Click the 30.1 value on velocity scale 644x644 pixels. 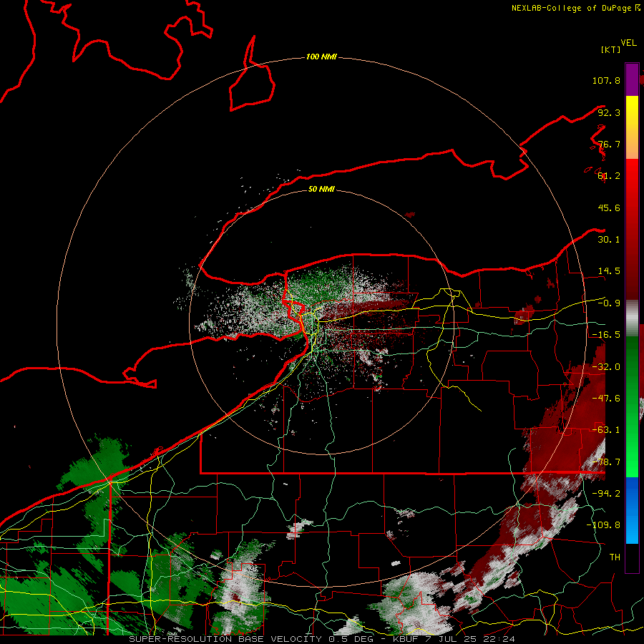tap(609, 240)
